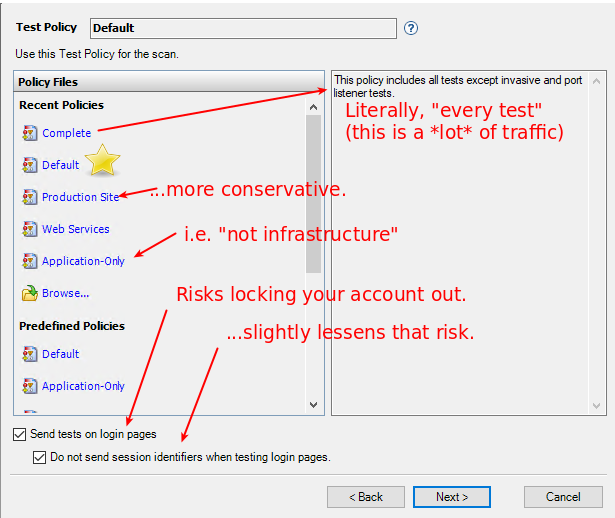The height and width of the screenshot is (518, 615).
Task: Cancel the scan wizard
Action: point(563,497)
